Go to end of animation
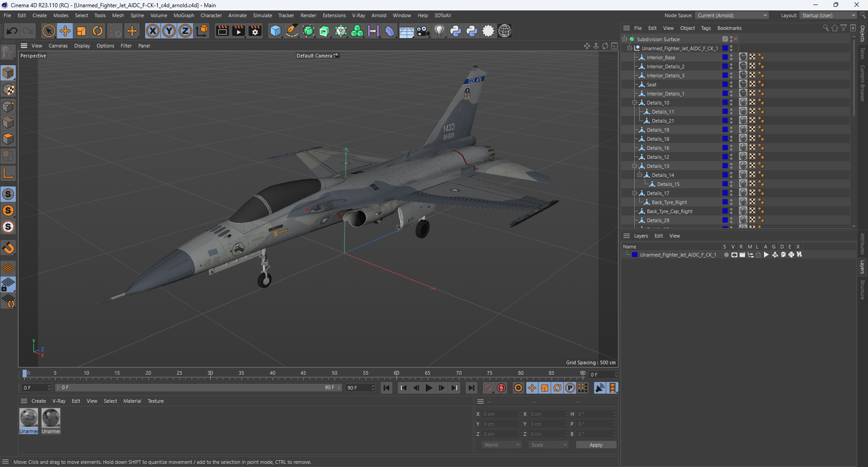 tap(471, 388)
